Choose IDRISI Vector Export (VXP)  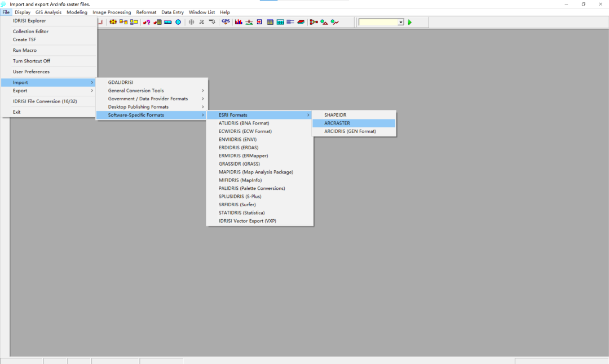click(260, 221)
